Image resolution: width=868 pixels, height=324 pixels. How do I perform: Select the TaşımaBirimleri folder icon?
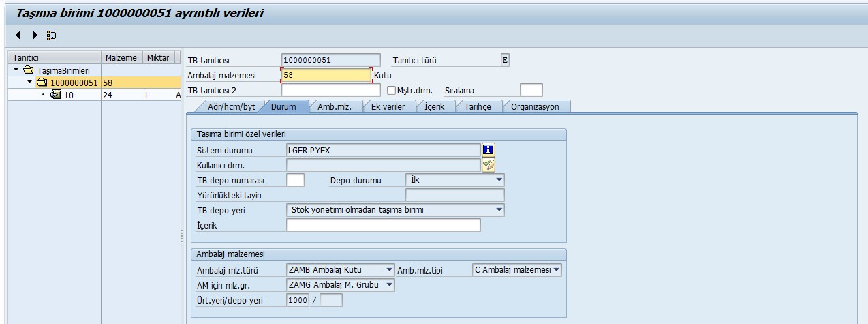click(x=28, y=70)
